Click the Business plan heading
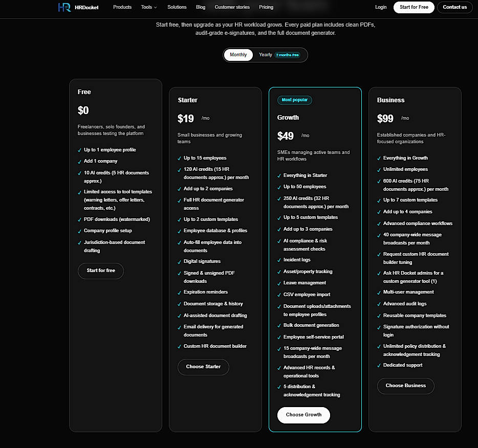This screenshot has width=478, height=448. click(391, 100)
